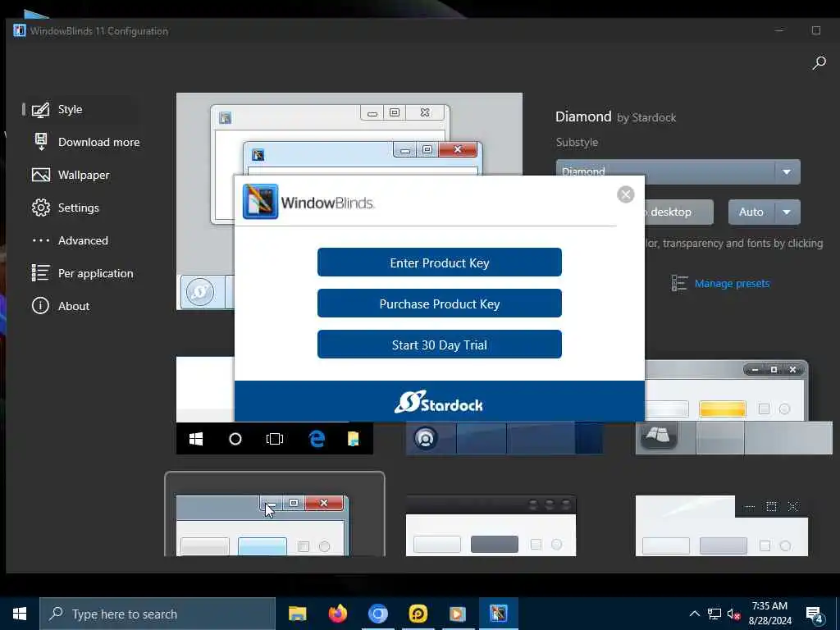Click Task View icon in style preview

click(274, 440)
